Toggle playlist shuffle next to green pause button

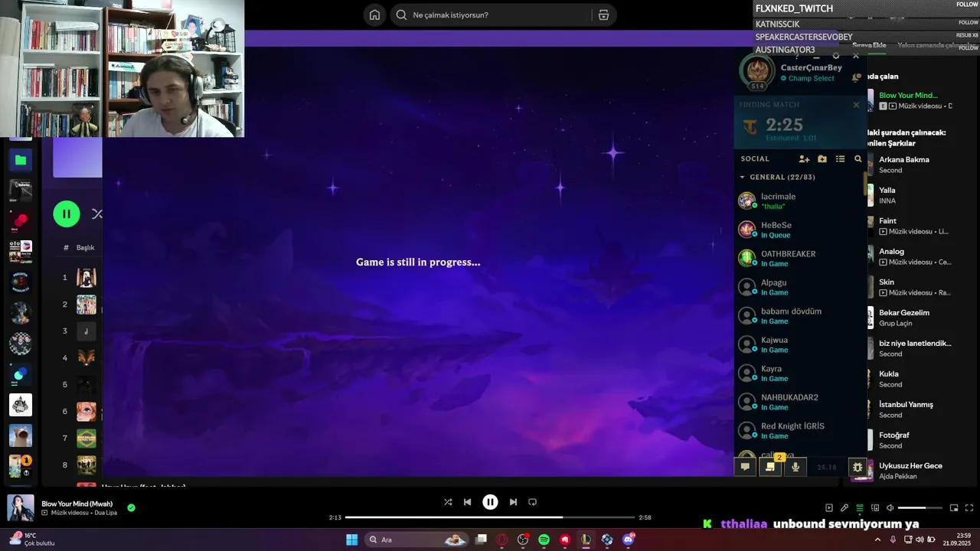tap(96, 214)
